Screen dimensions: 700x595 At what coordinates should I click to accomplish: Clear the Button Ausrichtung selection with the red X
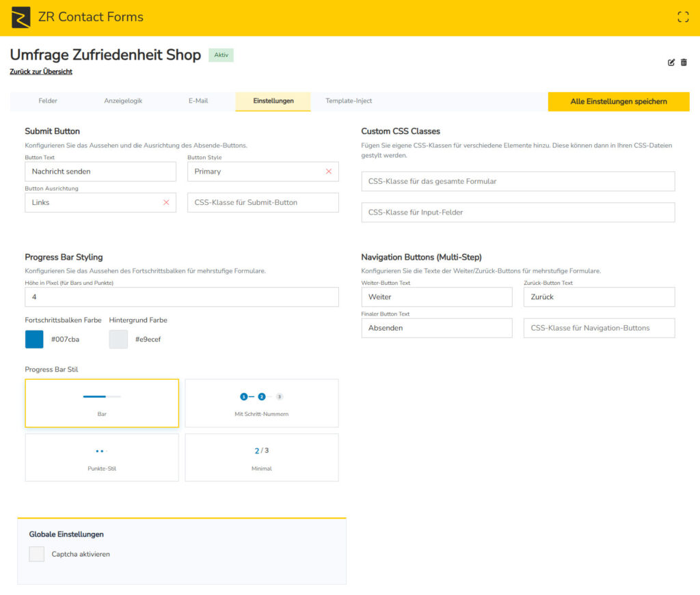click(167, 202)
